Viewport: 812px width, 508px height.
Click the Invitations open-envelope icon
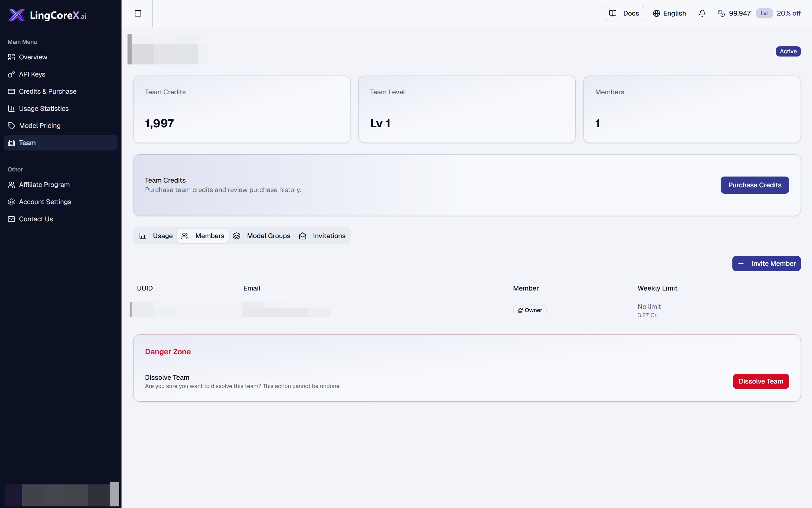tap(302, 236)
